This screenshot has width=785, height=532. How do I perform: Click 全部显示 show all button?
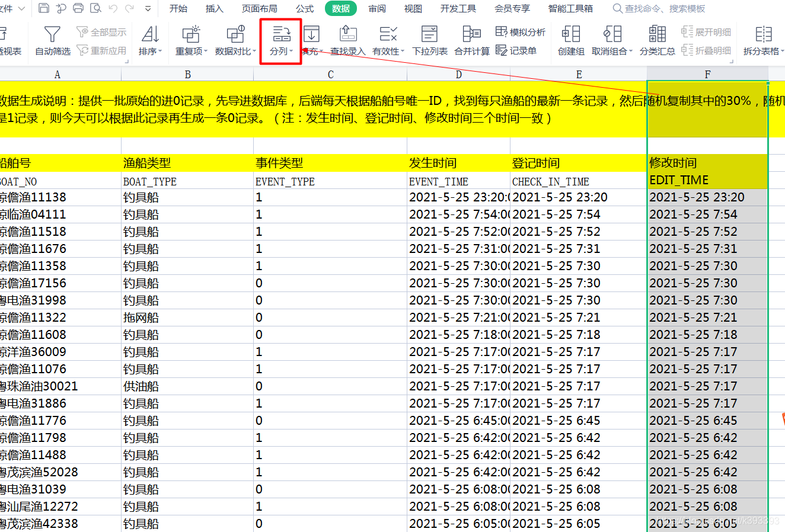(101, 32)
